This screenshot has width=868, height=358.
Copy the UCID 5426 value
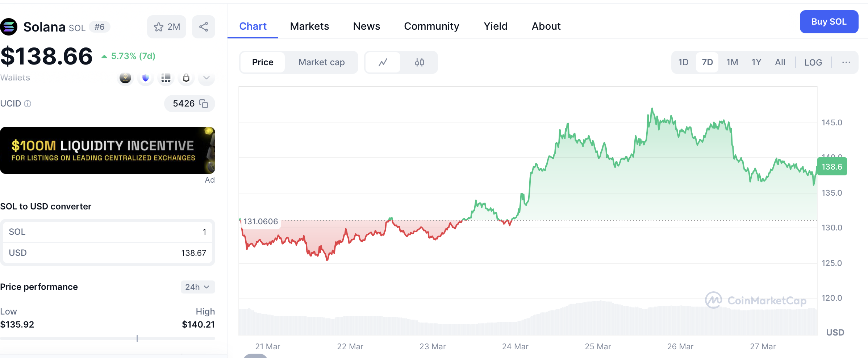(x=204, y=104)
